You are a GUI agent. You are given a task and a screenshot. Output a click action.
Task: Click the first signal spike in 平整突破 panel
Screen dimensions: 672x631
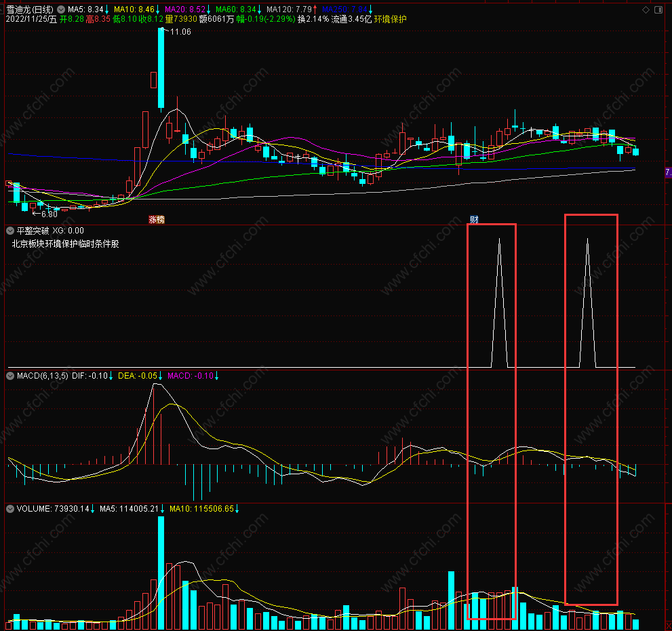499,303
